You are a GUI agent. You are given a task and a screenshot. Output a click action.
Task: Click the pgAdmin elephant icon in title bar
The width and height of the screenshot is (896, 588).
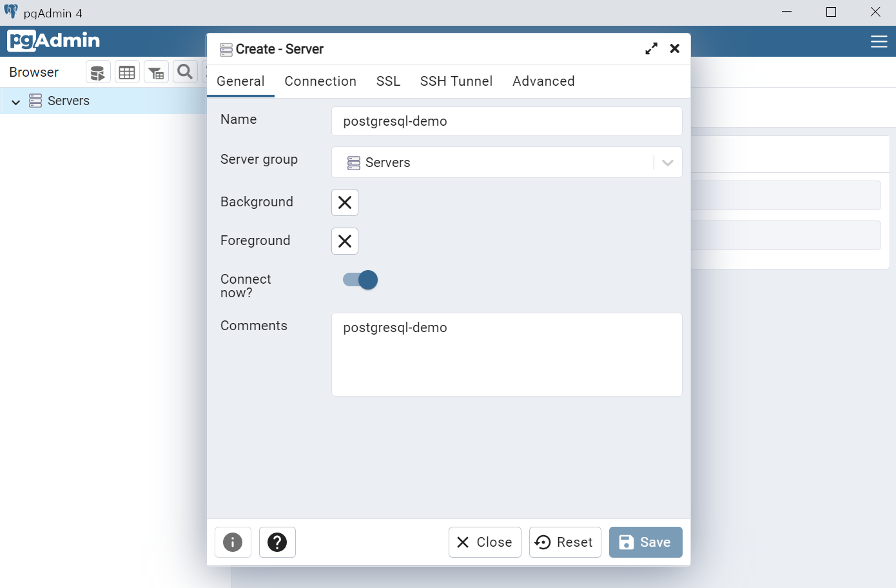coord(11,12)
